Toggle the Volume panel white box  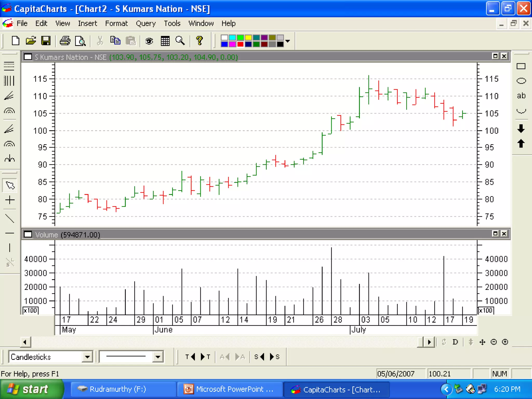click(x=28, y=234)
